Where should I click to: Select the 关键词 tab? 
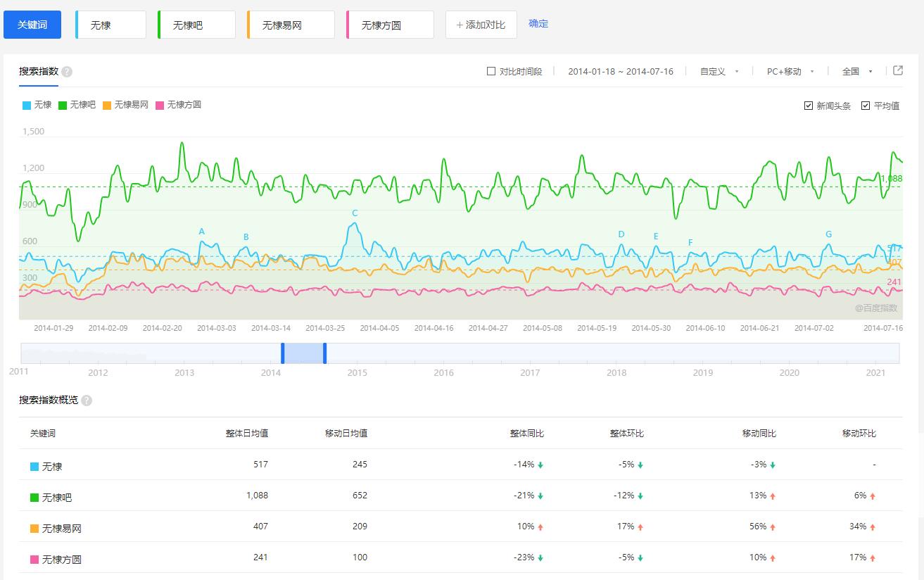click(32, 25)
